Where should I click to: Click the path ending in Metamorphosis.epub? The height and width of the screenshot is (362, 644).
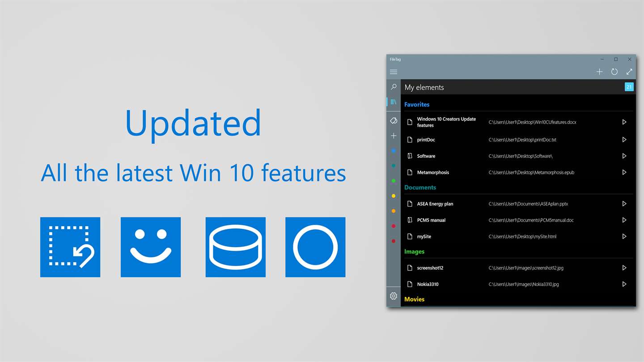[531, 173]
